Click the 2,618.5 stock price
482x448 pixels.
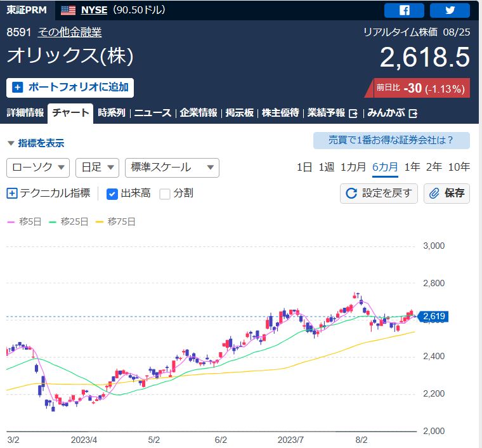[x=425, y=57]
